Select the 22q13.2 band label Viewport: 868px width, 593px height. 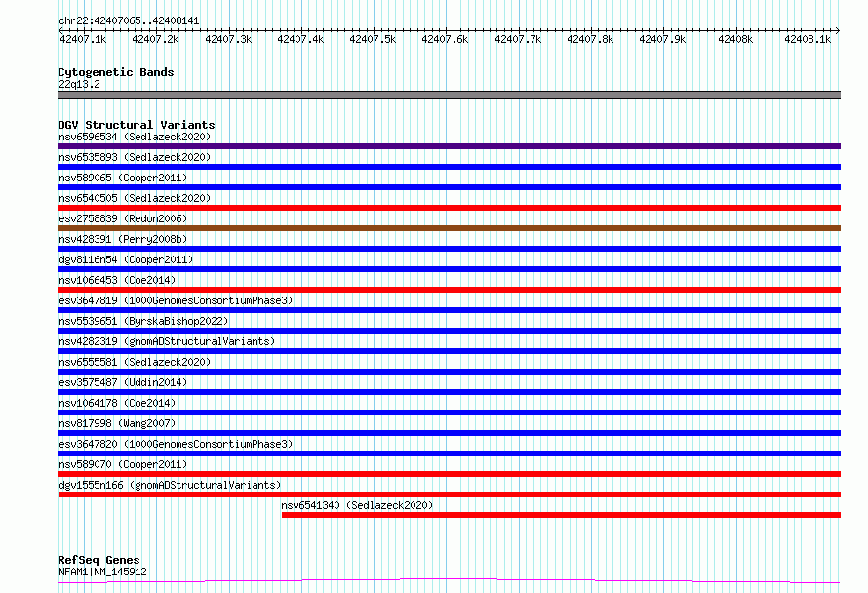79,84
